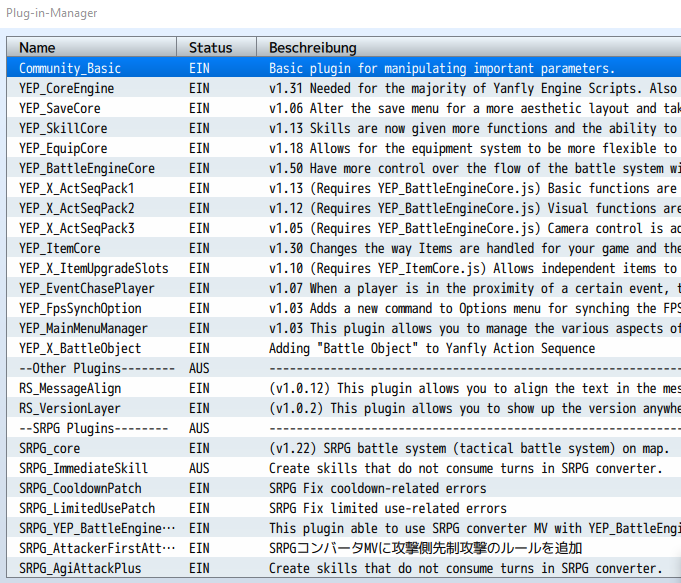Click the AUS status of SRPG_ImmediateSkill
This screenshot has width=681, height=583.
pyautogui.click(x=199, y=468)
